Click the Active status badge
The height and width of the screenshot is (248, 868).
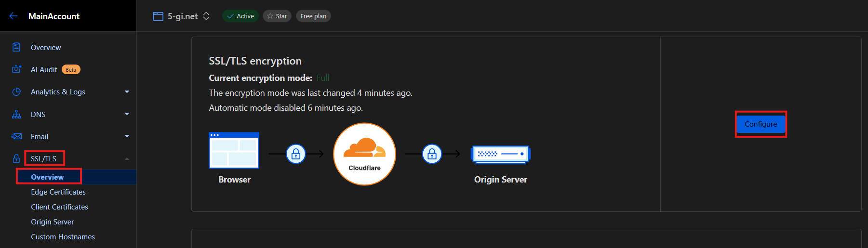click(240, 16)
